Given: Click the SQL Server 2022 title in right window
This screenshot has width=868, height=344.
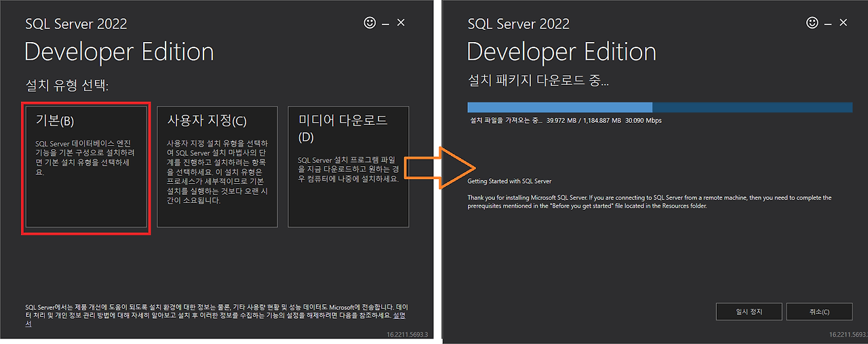Looking at the screenshot, I should 518,24.
